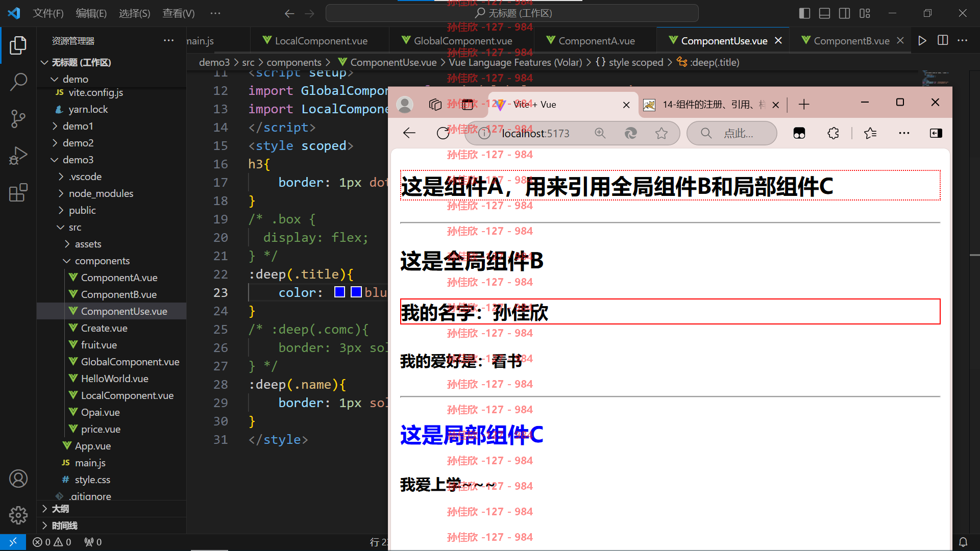Open the 编辑(E) menu
Image resolution: width=980 pixels, height=551 pixels.
coord(91,13)
